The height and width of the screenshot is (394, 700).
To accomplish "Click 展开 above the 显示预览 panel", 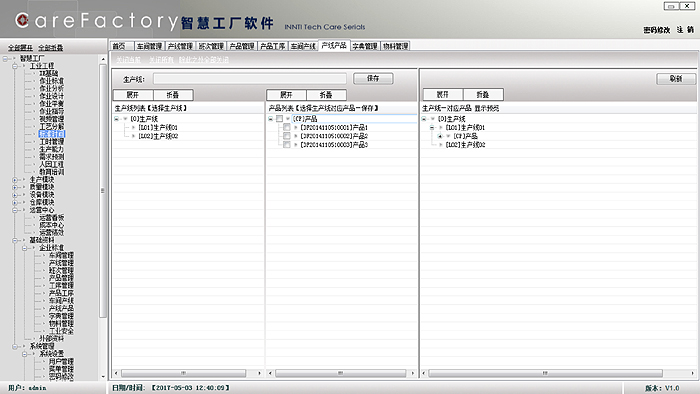I will pos(442,95).
